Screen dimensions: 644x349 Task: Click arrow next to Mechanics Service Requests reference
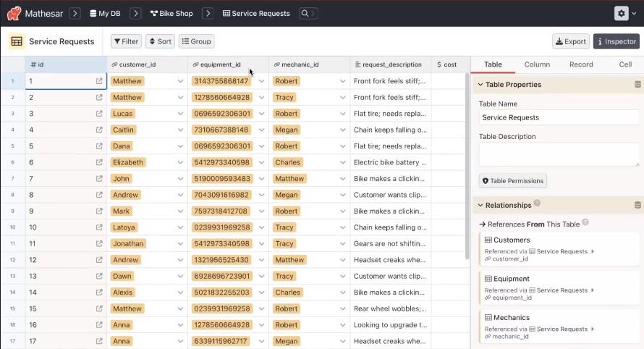pyautogui.click(x=593, y=329)
